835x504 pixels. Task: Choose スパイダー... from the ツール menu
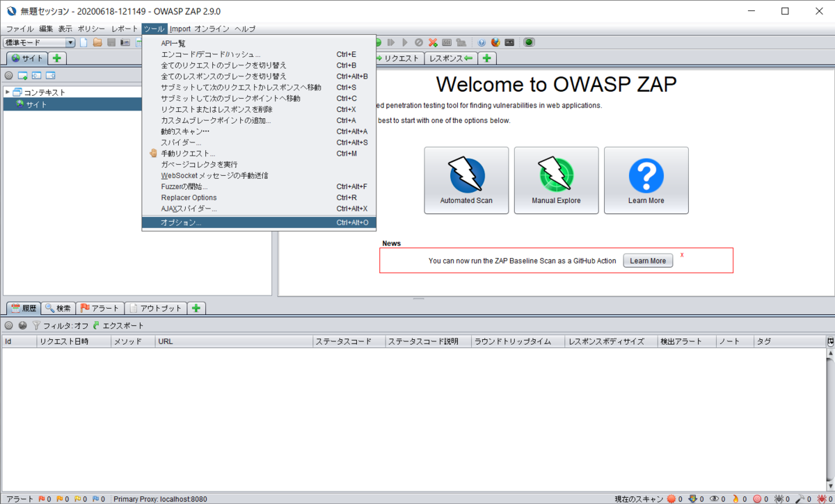click(259, 143)
